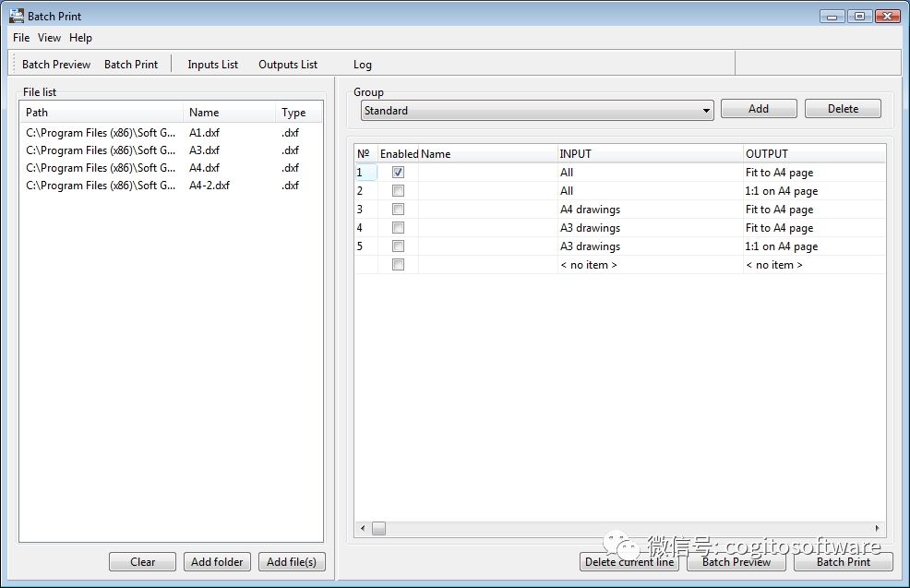Sort file list by Type column header
This screenshot has width=910, height=588.
click(298, 113)
